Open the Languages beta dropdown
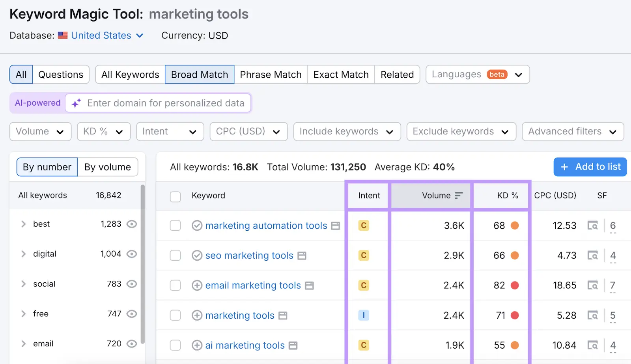This screenshot has height=364, width=631. [x=477, y=74]
